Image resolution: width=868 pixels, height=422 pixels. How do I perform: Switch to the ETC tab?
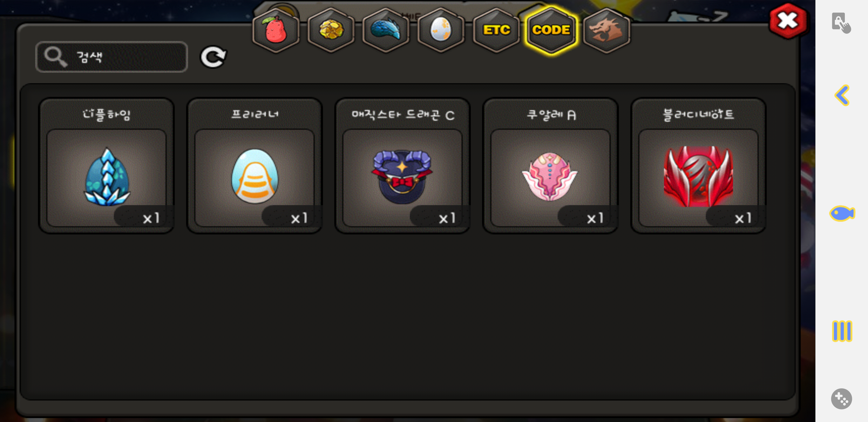click(496, 30)
